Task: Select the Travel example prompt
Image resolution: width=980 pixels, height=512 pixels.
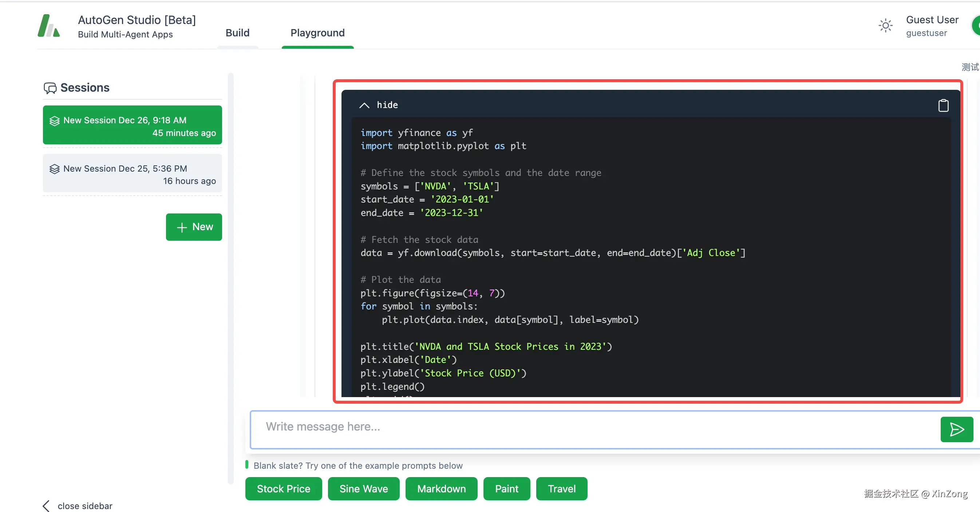Action: coord(561,488)
